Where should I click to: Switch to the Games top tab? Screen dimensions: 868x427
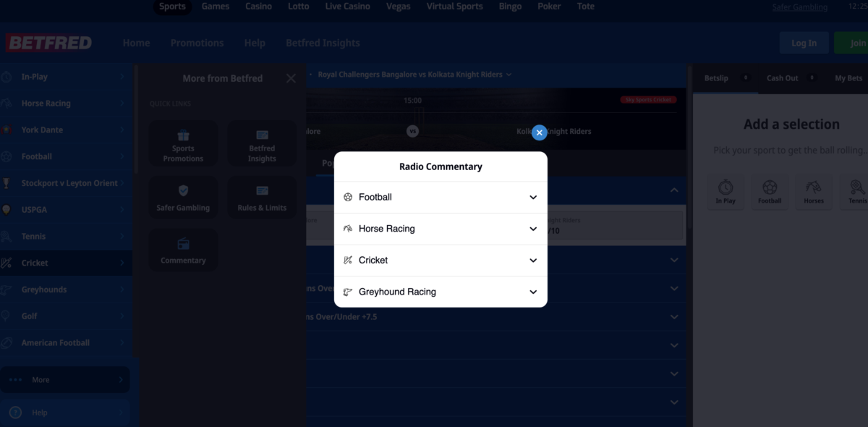pyautogui.click(x=216, y=7)
